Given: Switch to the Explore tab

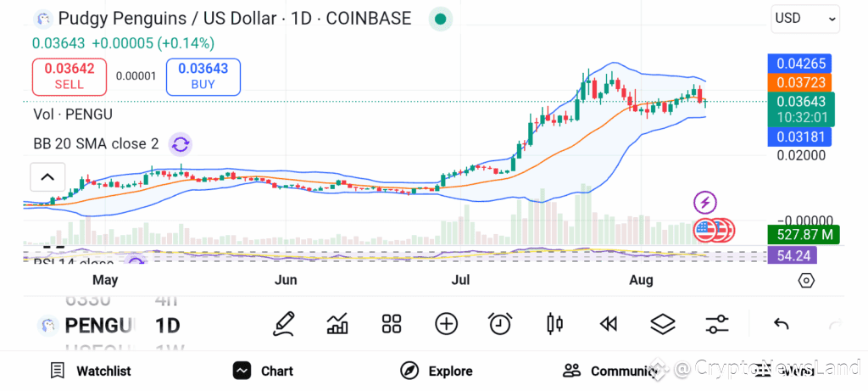Looking at the screenshot, I should click(437, 371).
